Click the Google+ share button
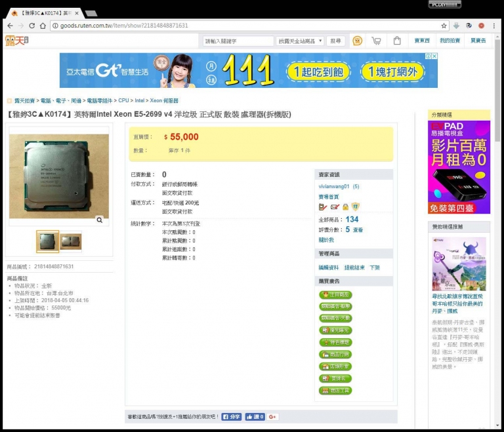Screen dimensions: 504x432 point(272,417)
